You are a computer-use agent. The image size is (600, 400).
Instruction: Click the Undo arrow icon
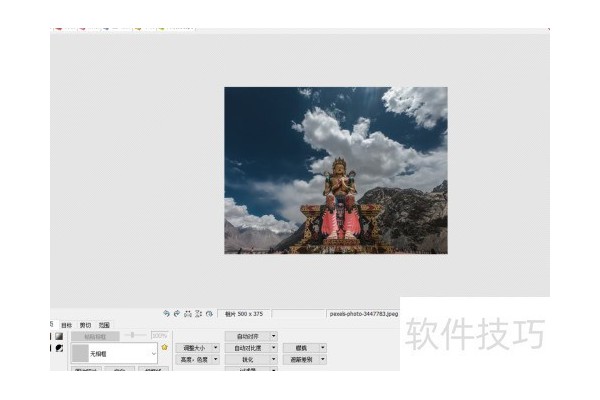pos(166,313)
